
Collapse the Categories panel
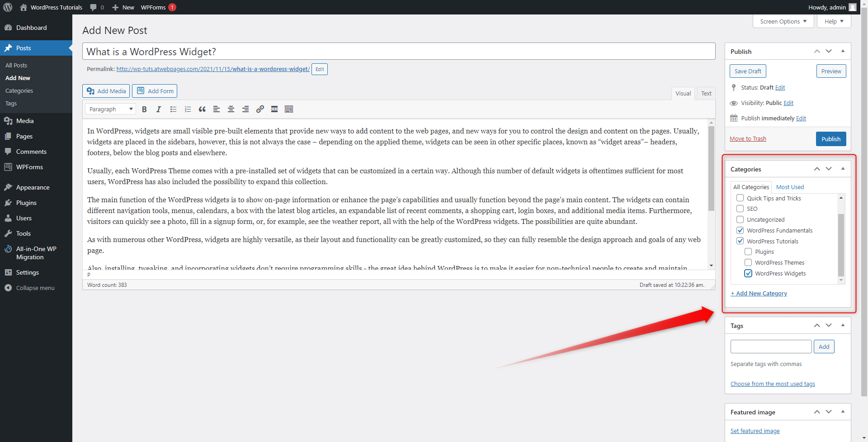843,169
